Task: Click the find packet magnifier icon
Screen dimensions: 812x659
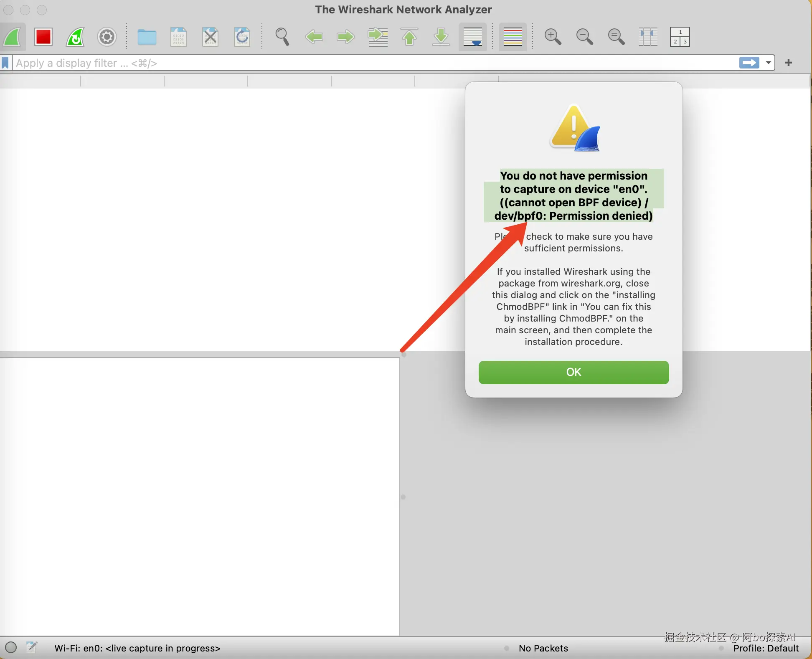Action: click(282, 37)
